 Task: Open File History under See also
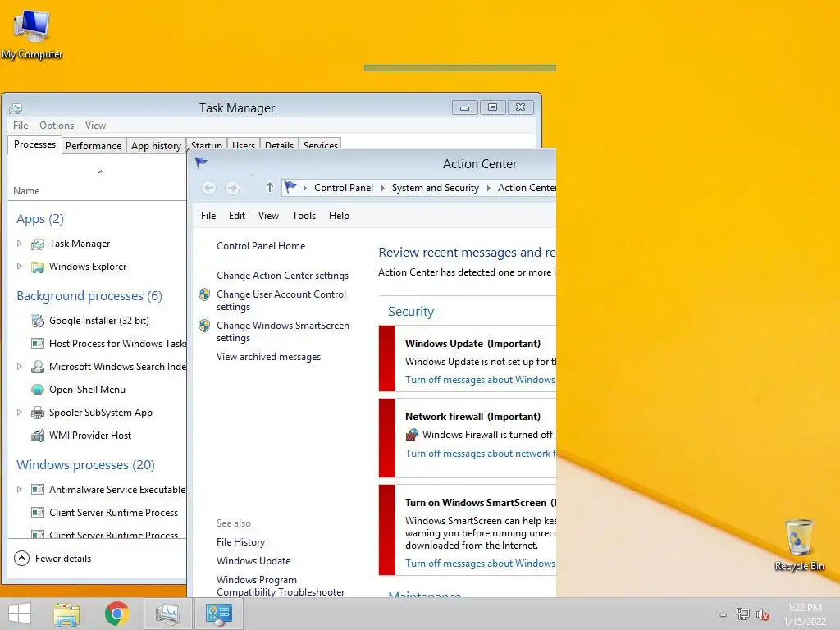tap(240, 542)
